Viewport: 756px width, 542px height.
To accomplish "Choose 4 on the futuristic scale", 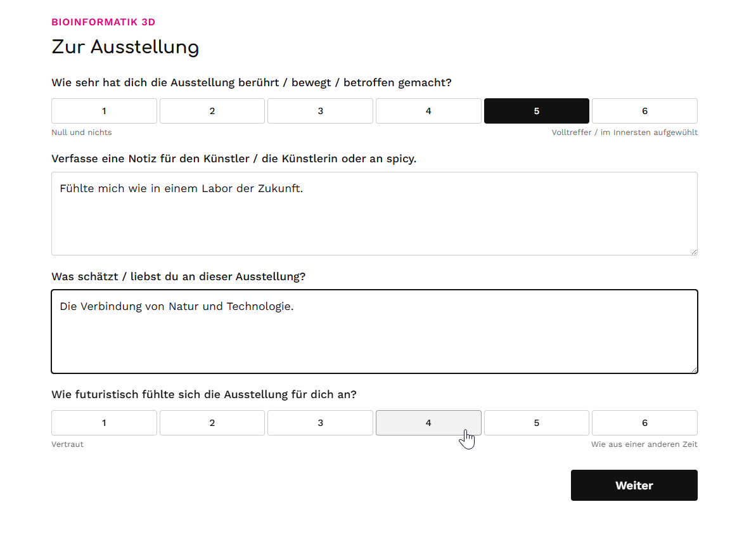I will coord(428,423).
